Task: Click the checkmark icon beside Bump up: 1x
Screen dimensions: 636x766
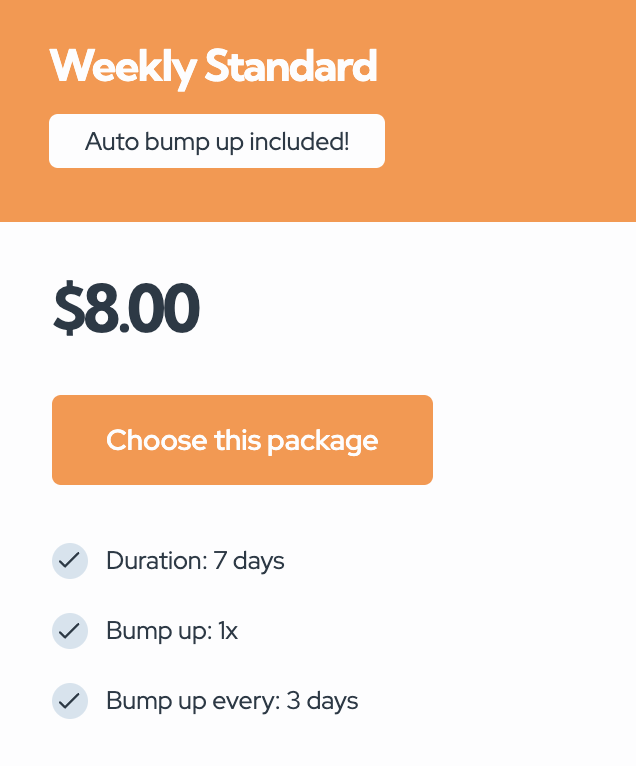Action: pos(69,631)
